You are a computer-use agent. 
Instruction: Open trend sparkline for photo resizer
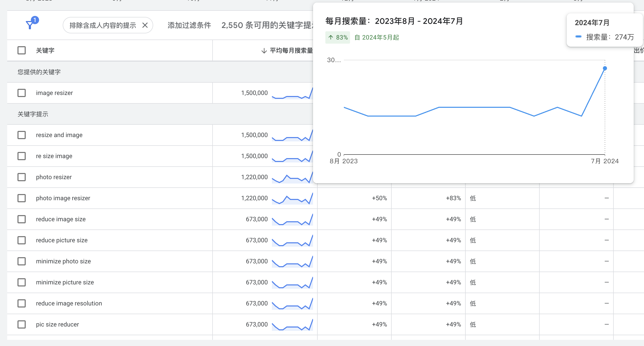tap(292, 177)
